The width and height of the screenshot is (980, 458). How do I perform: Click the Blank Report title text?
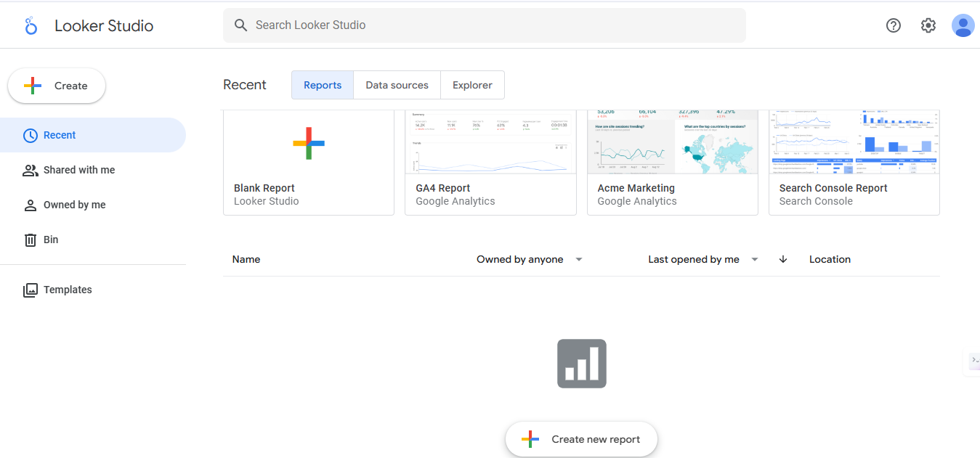[264, 188]
